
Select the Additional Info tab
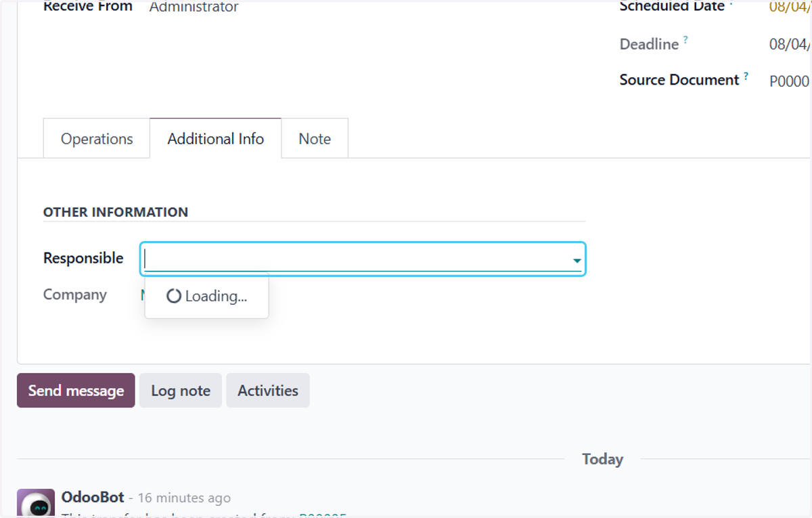point(216,139)
